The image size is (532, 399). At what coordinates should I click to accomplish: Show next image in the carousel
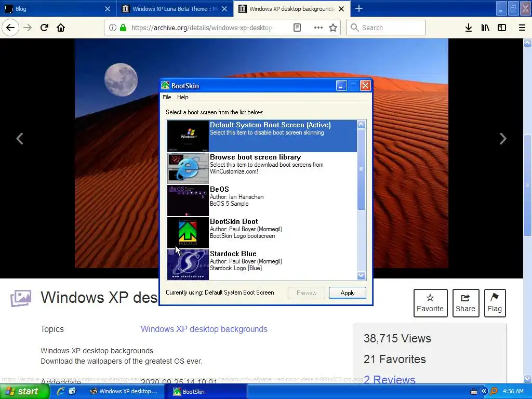tap(503, 138)
